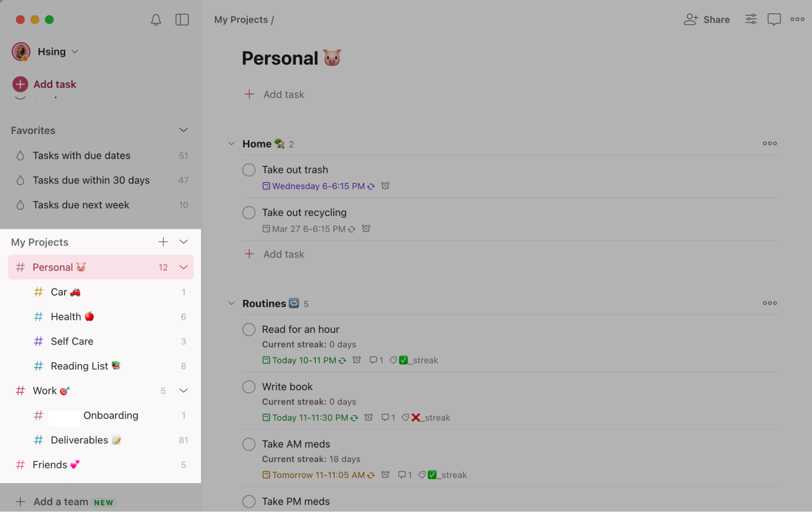This screenshot has height=512, width=812.
Task: Check off Write book task
Action: point(249,387)
